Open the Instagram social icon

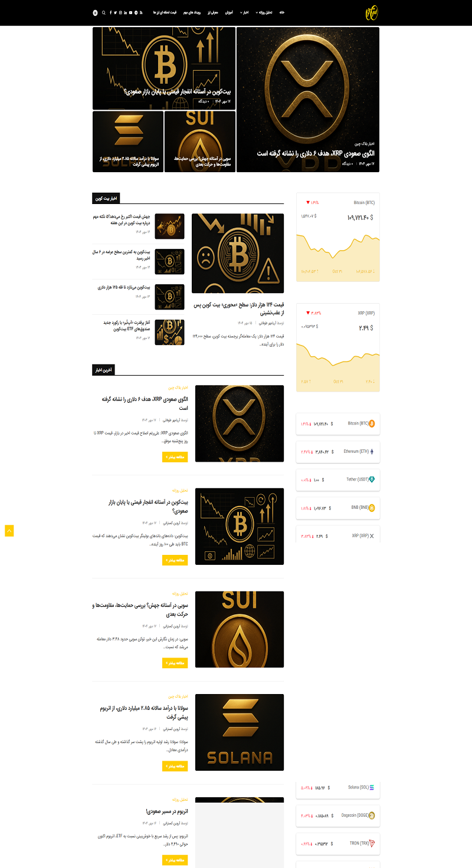coord(120,12)
